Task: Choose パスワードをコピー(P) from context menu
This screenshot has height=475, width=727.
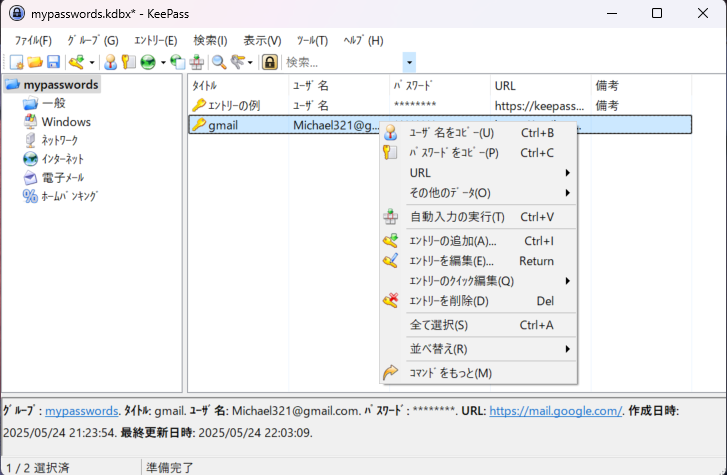Action: 478,153
